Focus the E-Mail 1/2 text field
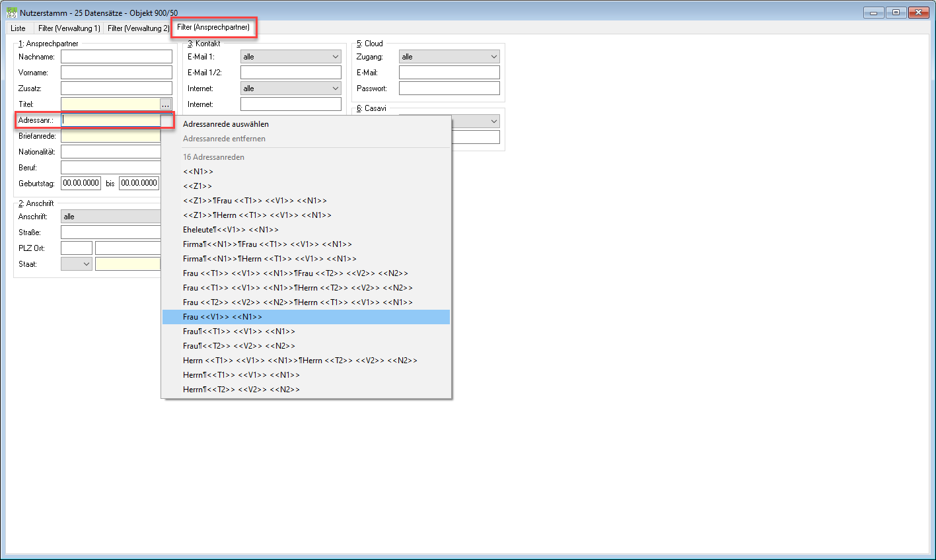This screenshot has height=560, width=936. [291, 73]
